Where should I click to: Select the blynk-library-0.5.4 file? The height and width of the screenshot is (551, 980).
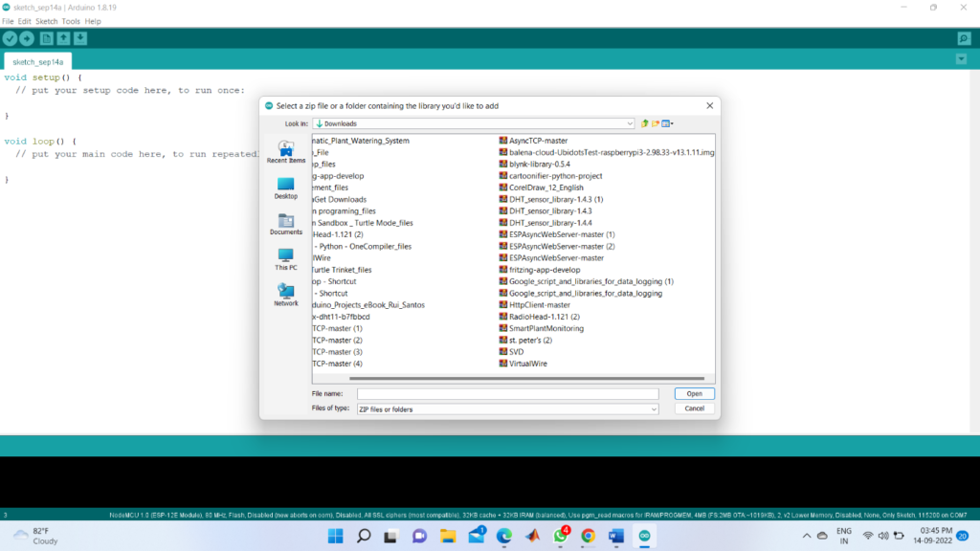tap(534, 165)
